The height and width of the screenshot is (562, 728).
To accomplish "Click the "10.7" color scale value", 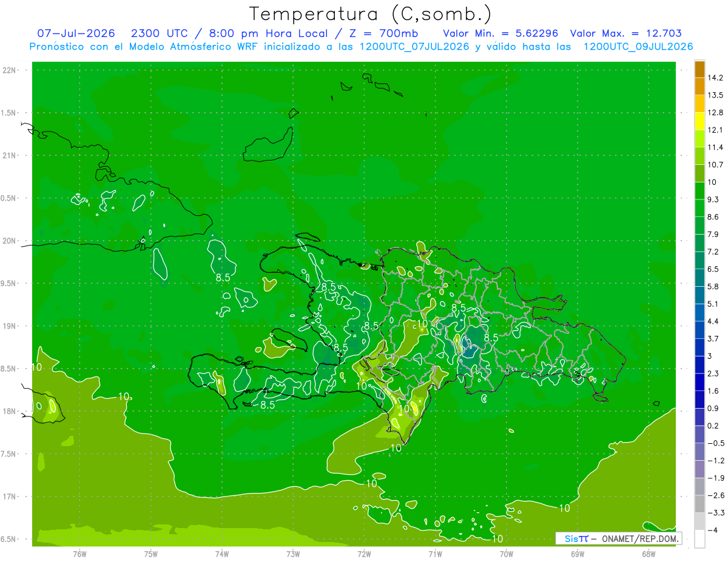I will (x=716, y=165).
